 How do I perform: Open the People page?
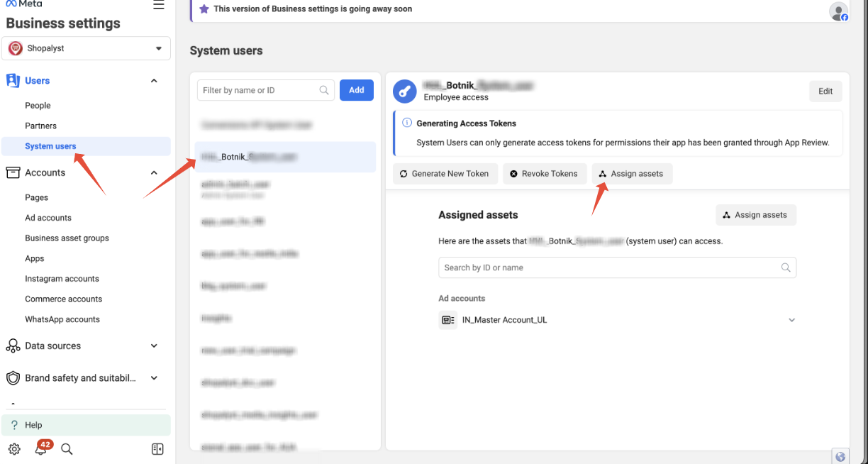pyautogui.click(x=38, y=106)
